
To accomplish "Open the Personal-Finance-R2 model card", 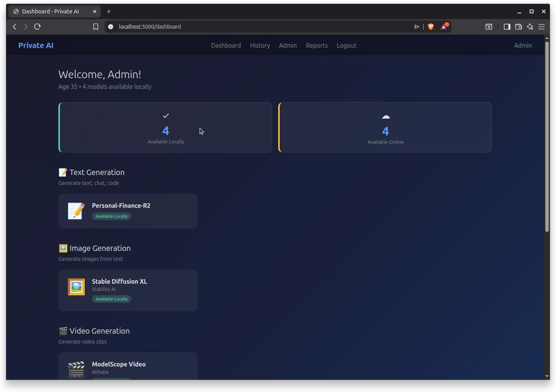I will 128,211.
